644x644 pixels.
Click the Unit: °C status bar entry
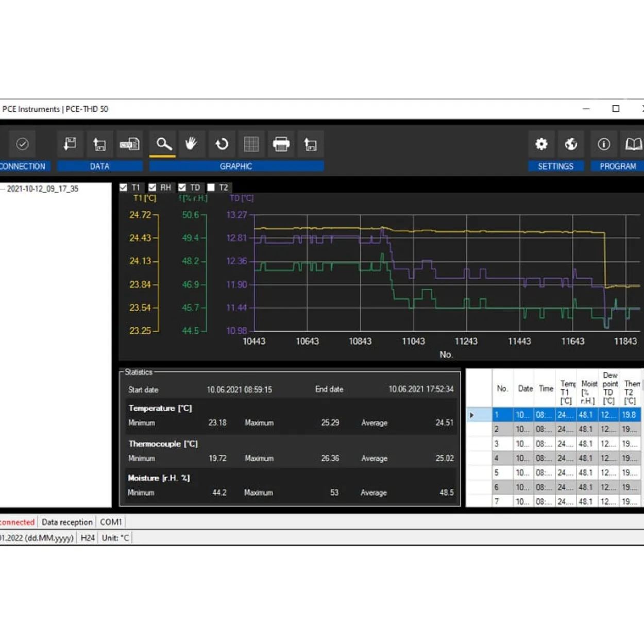(115, 538)
